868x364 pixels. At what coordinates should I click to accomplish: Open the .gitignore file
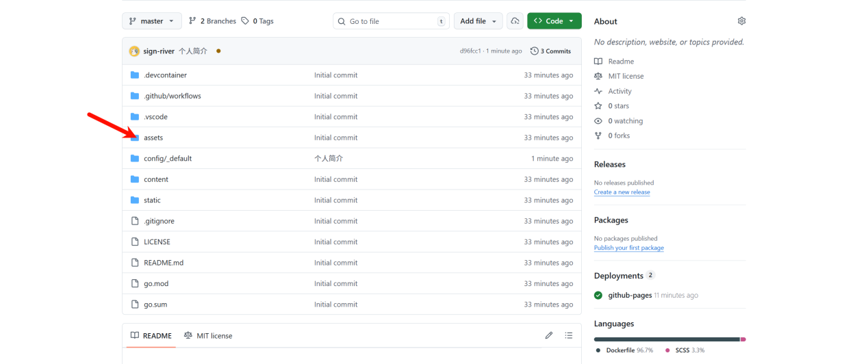(x=159, y=221)
